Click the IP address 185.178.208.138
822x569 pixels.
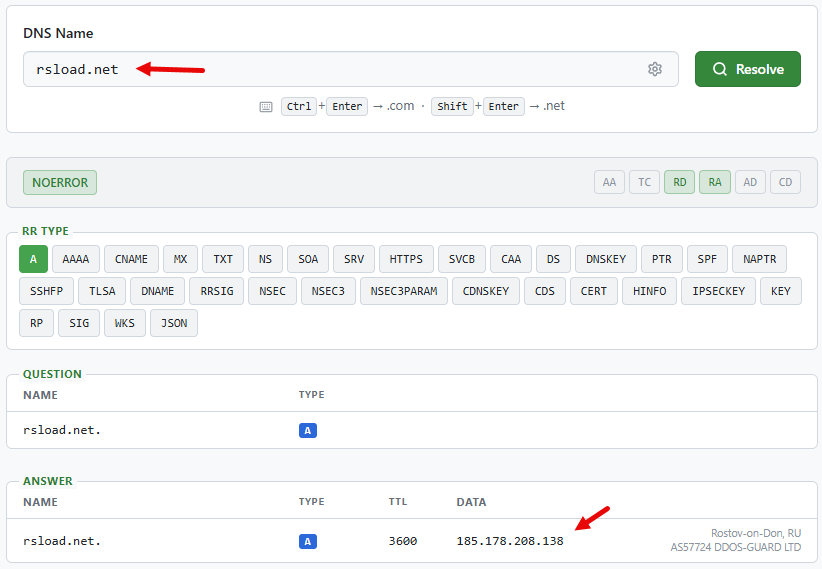510,541
